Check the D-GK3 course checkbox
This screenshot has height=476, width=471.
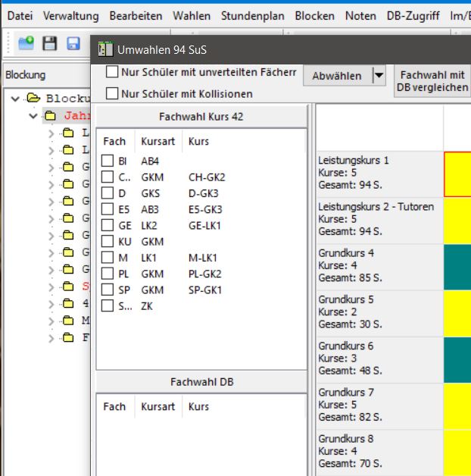point(108,193)
